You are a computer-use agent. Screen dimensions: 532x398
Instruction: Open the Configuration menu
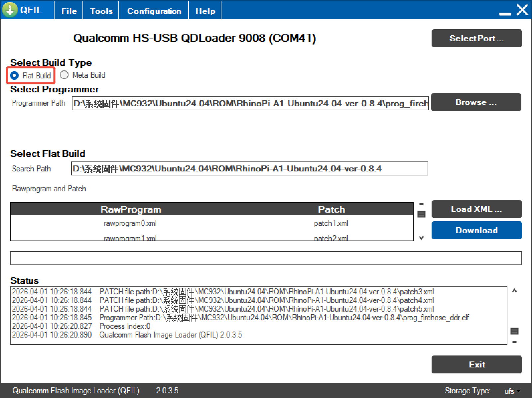pyautogui.click(x=154, y=11)
